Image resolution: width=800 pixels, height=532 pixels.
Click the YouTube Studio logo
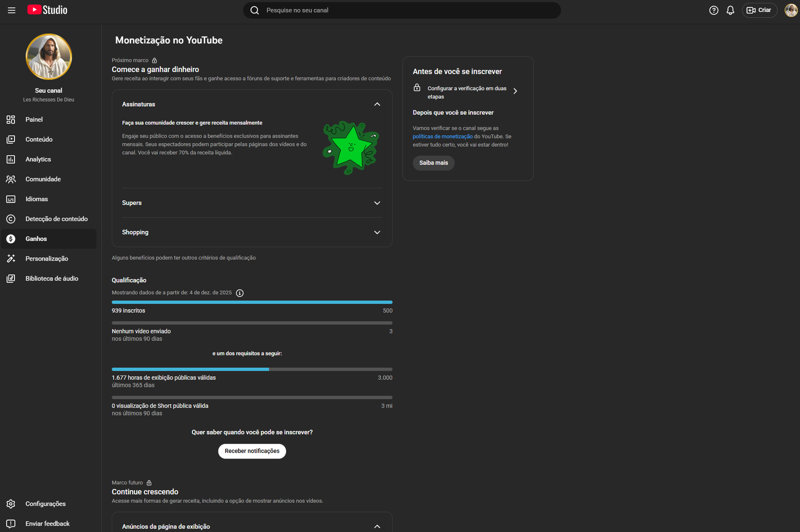(47, 10)
